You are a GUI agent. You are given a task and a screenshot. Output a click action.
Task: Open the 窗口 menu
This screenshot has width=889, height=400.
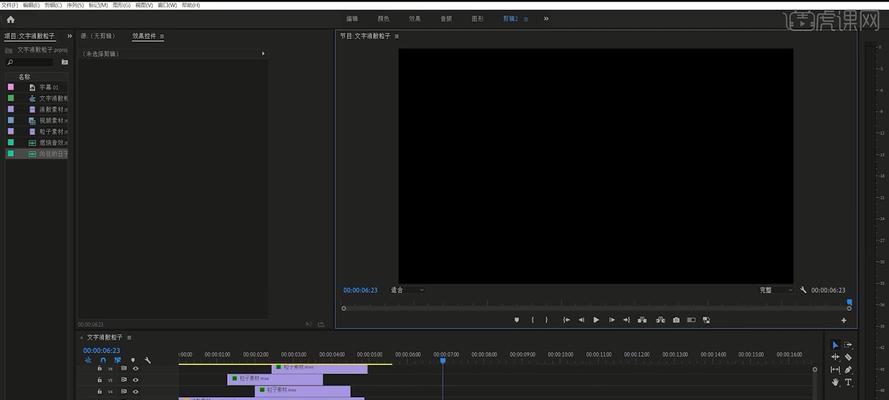pyautogui.click(x=167, y=5)
